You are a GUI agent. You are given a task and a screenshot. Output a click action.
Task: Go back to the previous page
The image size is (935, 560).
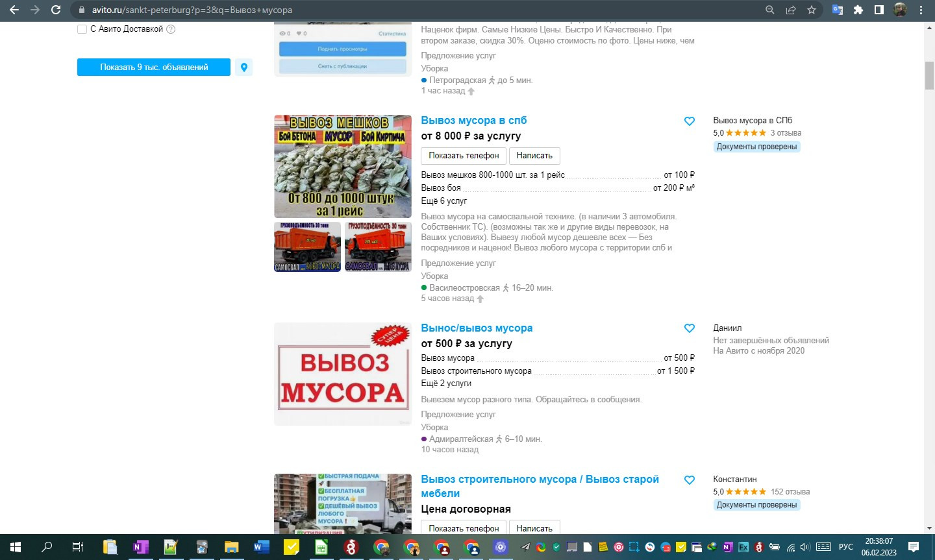point(14,10)
